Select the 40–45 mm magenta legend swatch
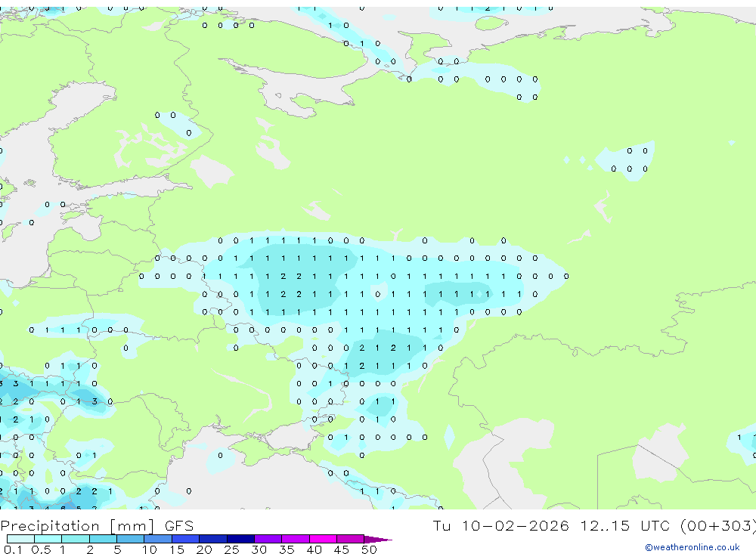 tap(323, 539)
